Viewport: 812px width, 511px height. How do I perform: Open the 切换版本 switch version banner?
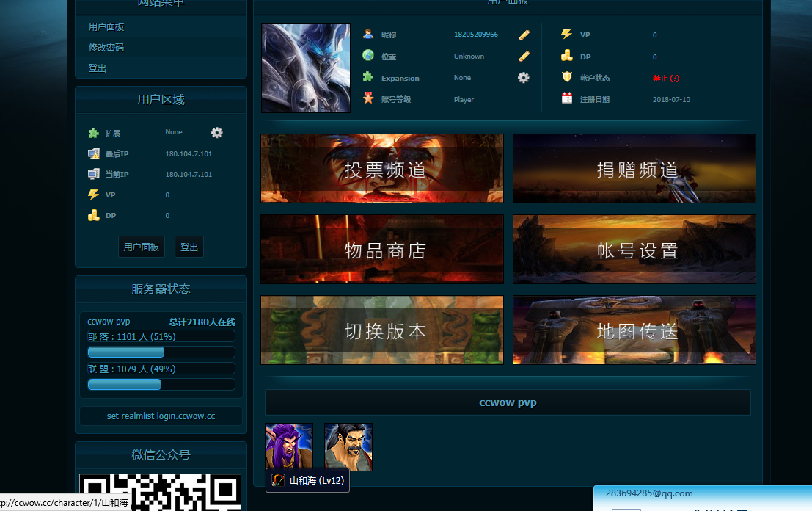tap(382, 330)
